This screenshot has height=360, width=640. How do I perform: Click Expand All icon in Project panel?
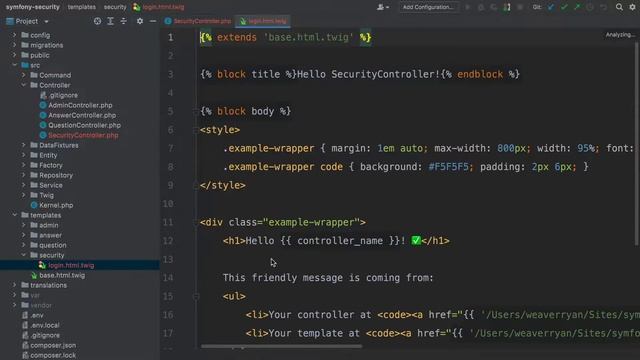coord(110,21)
